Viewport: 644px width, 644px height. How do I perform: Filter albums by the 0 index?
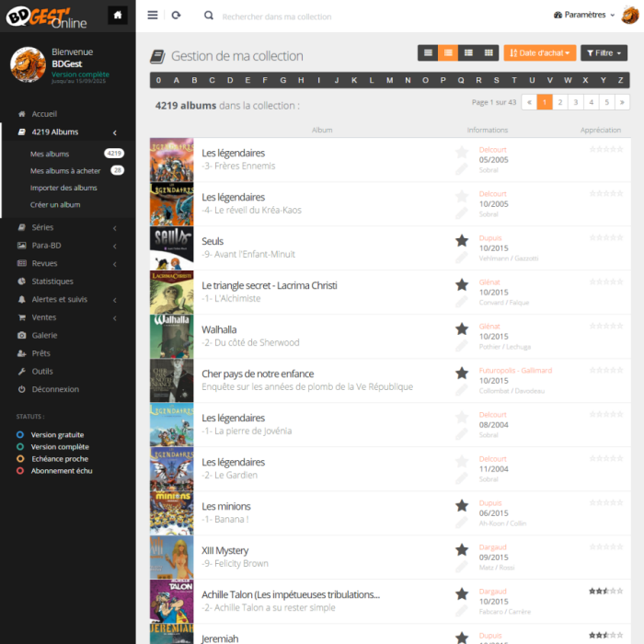pyautogui.click(x=158, y=81)
